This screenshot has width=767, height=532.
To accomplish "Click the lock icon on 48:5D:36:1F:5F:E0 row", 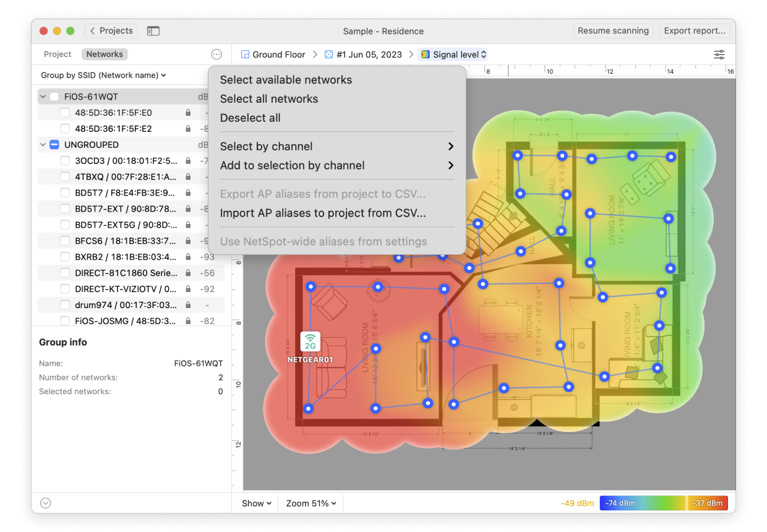I will click(188, 113).
